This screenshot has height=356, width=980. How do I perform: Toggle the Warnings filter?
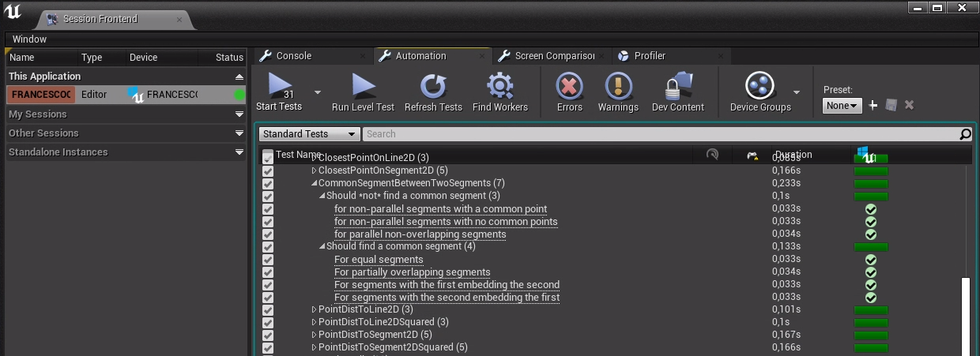pyautogui.click(x=618, y=92)
